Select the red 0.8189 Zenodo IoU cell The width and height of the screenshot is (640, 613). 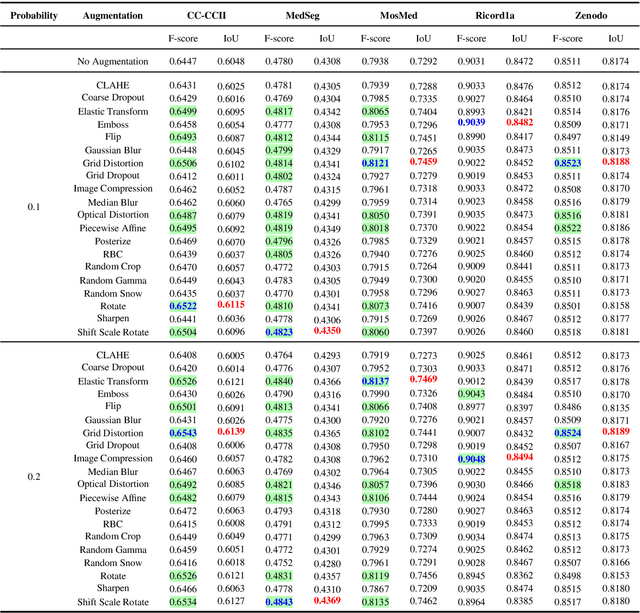616,431
